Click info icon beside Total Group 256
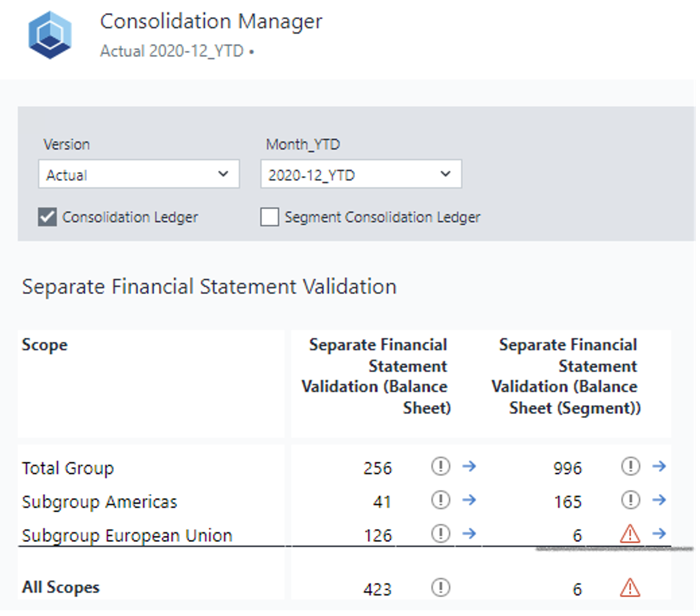Viewport: 700px width, 616px height. (x=441, y=466)
